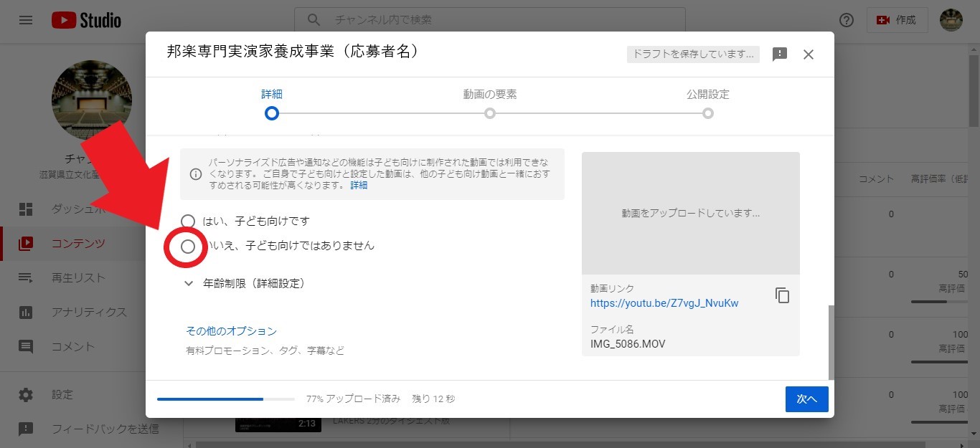Expand 年齢制限（詳細設定）section

[245, 283]
